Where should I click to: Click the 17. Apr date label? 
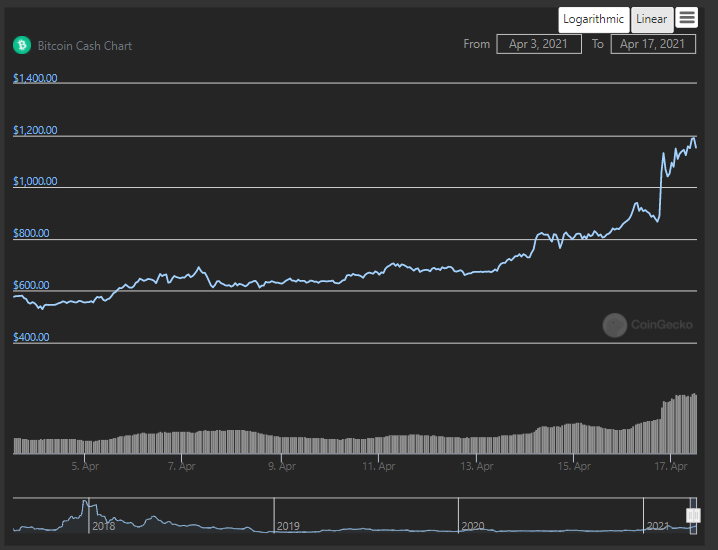[671, 466]
